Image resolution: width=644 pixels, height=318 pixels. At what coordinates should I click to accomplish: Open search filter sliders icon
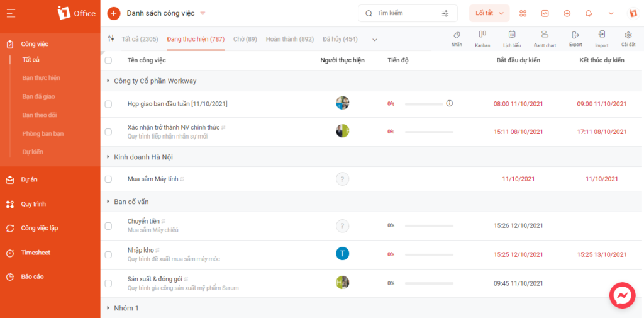(445, 13)
